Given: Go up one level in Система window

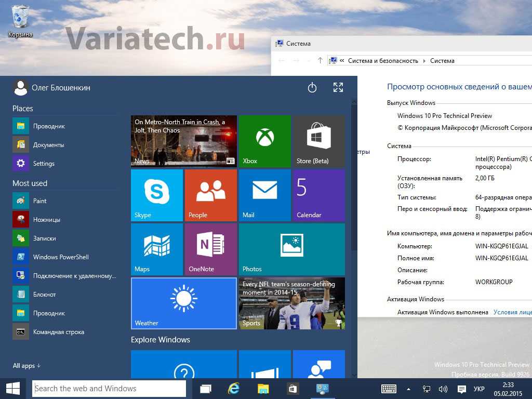Looking at the screenshot, I should (320, 60).
